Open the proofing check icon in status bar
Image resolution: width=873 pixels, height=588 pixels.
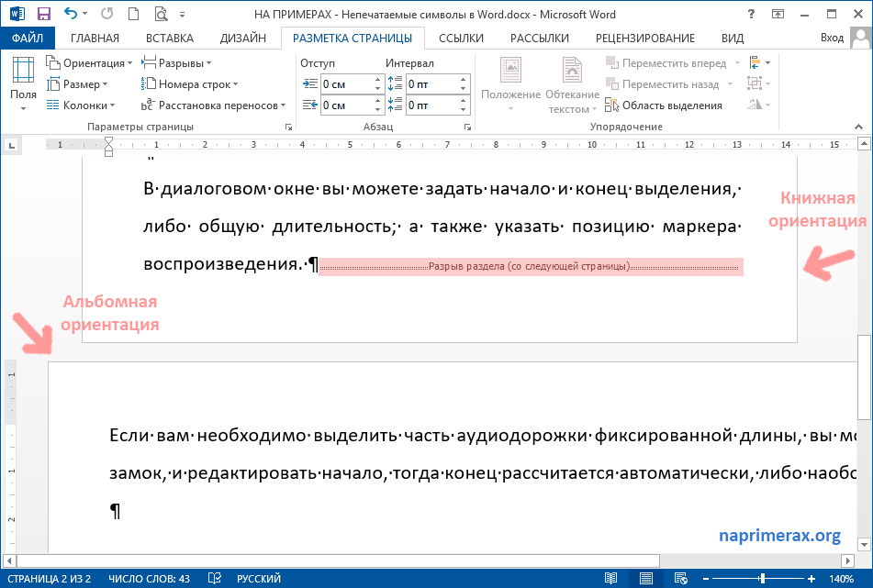[x=214, y=579]
